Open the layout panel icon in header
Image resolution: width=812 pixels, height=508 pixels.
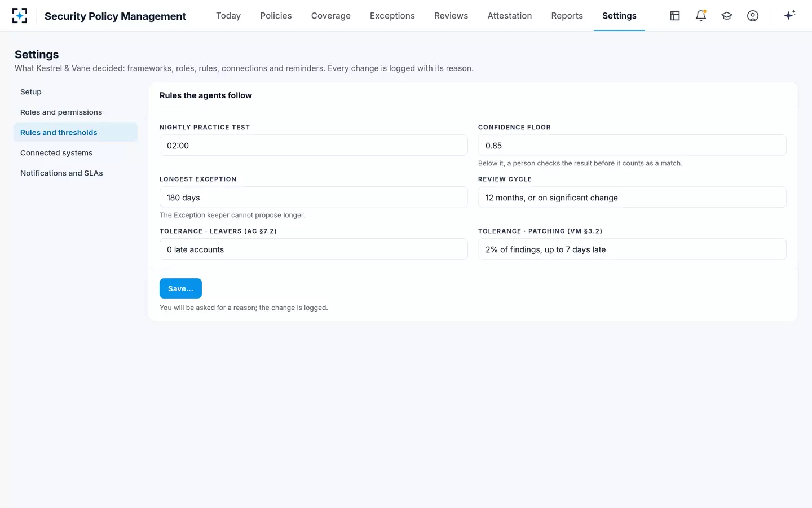[x=675, y=16]
